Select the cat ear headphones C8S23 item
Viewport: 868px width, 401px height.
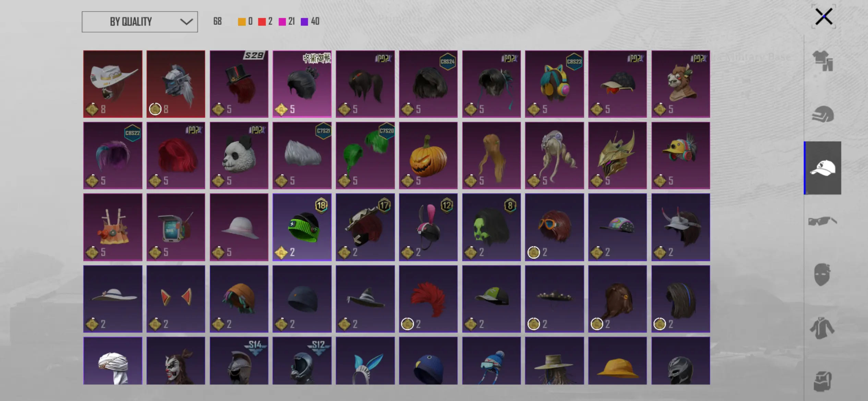(554, 84)
